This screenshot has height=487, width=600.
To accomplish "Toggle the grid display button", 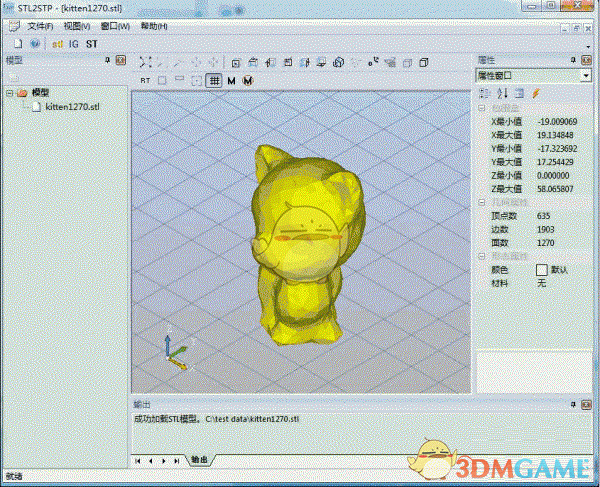I will tap(214, 80).
